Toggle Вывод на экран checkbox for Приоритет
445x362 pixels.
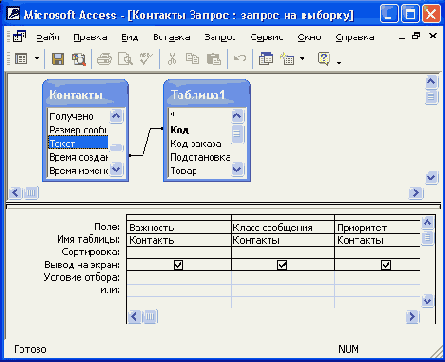(x=386, y=265)
